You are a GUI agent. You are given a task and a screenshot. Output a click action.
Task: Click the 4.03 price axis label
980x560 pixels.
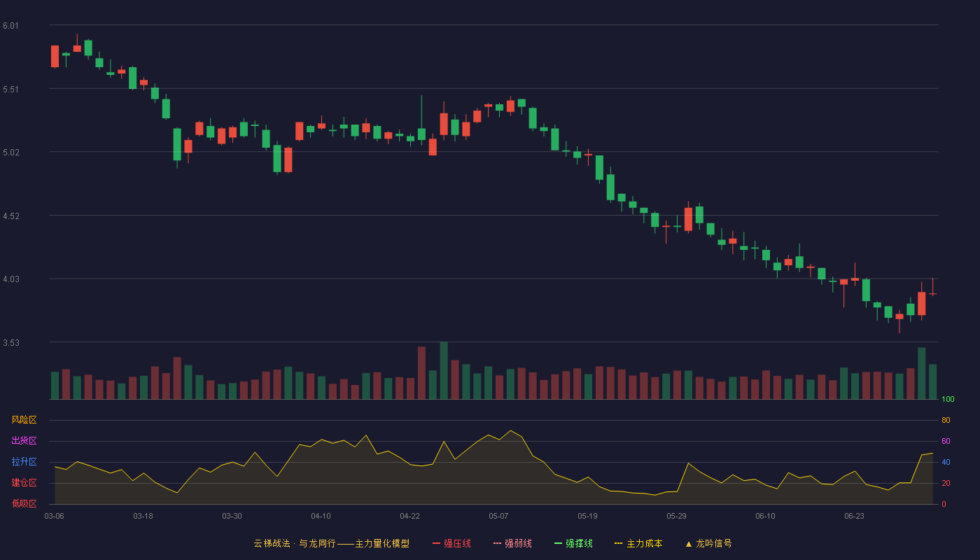tap(11, 279)
